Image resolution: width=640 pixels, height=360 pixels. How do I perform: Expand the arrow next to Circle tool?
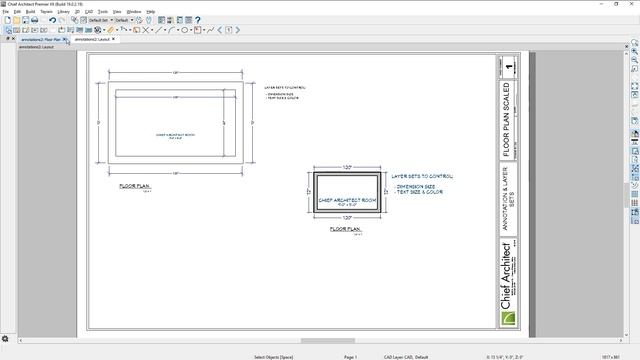pos(191,30)
